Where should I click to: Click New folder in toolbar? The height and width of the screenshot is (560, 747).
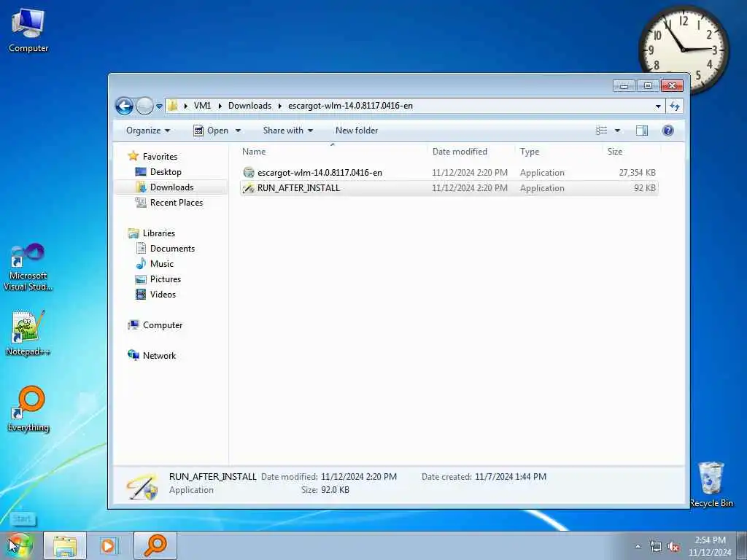pyautogui.click(x=356, y=131)
